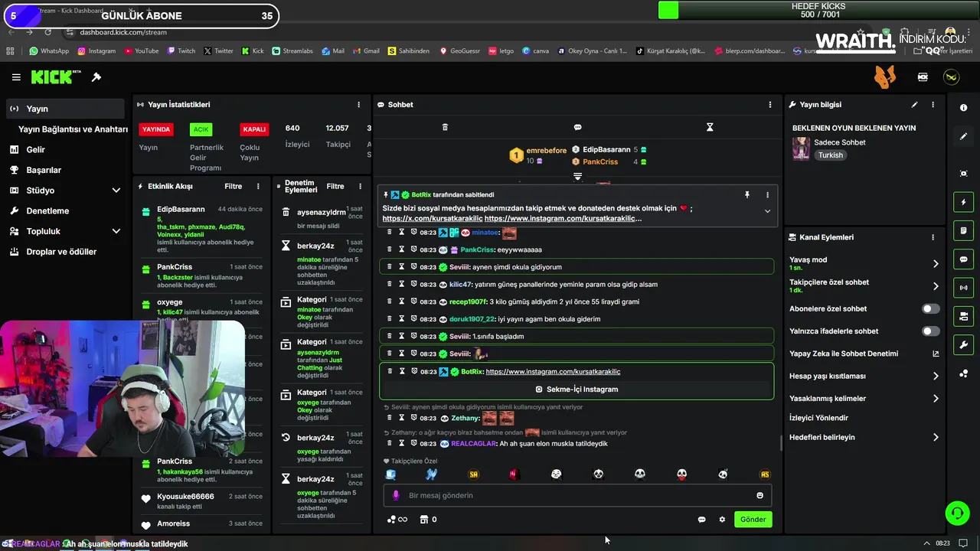Click the dashboard.kick.com/stream address bar
Viewport: 980px width, 551px height.
pyautogui.click(x=122, y=32)
